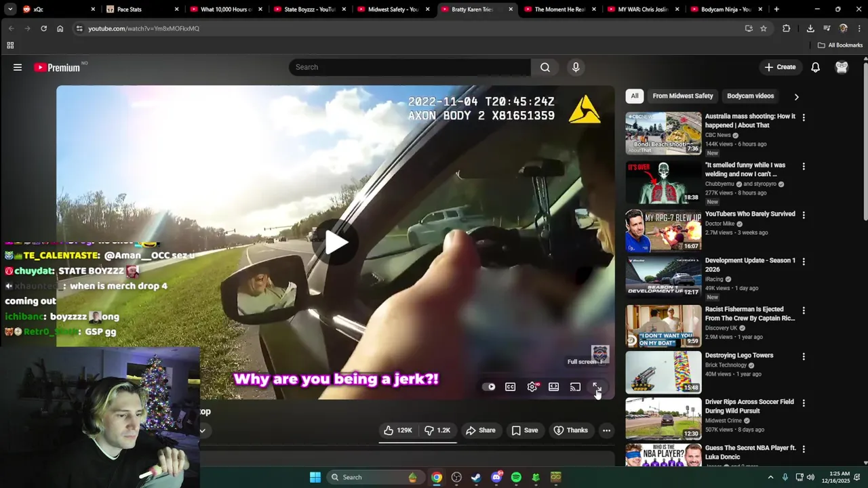The height and width of the screenshot is (488, 868).
Task: Open the apps grid in bookmarks bar
Action: coord(10,45)
